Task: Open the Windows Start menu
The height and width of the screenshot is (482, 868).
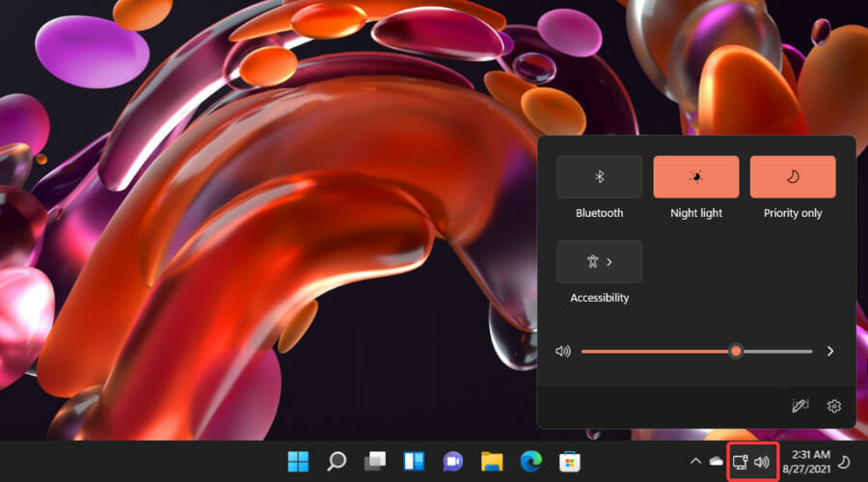Action: pos(298,462)
